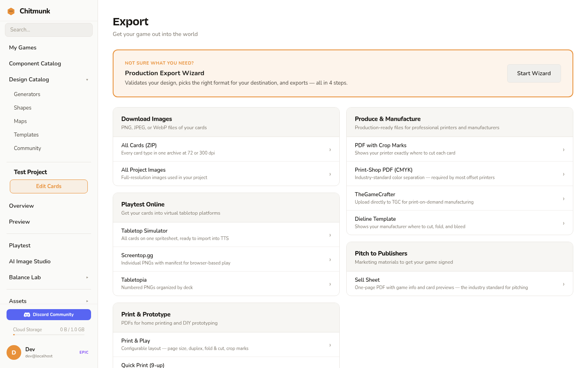This screenshot has height=368, width=588.
Task: Click the 0 B / 1.0 GB storage value
Action: (x=72, y=330)
